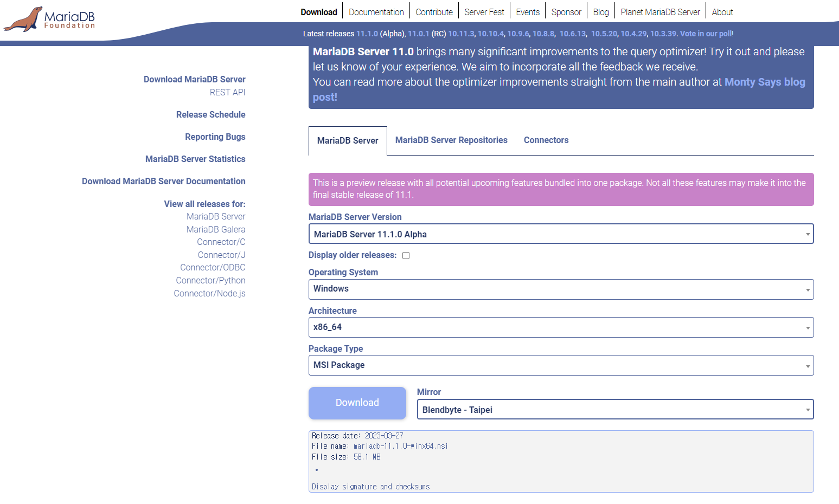Click the Vote in our poll link
This screenshot has width=839, height=504.
(x=706, y=34)
